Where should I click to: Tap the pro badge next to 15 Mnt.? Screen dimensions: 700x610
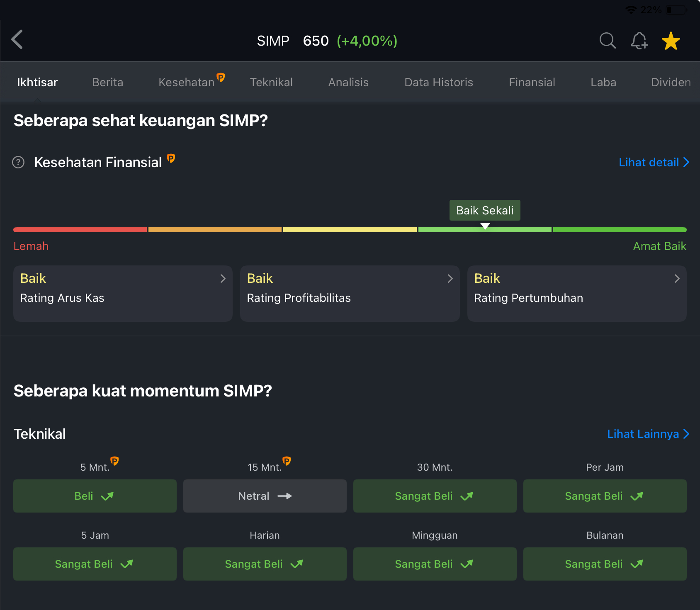tap(287, 461)
